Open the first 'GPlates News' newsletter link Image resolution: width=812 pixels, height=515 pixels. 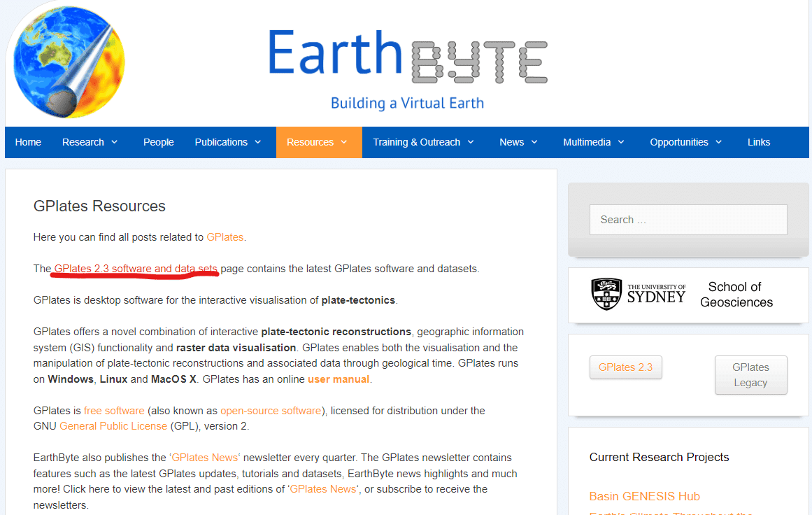tap(204, 458)
